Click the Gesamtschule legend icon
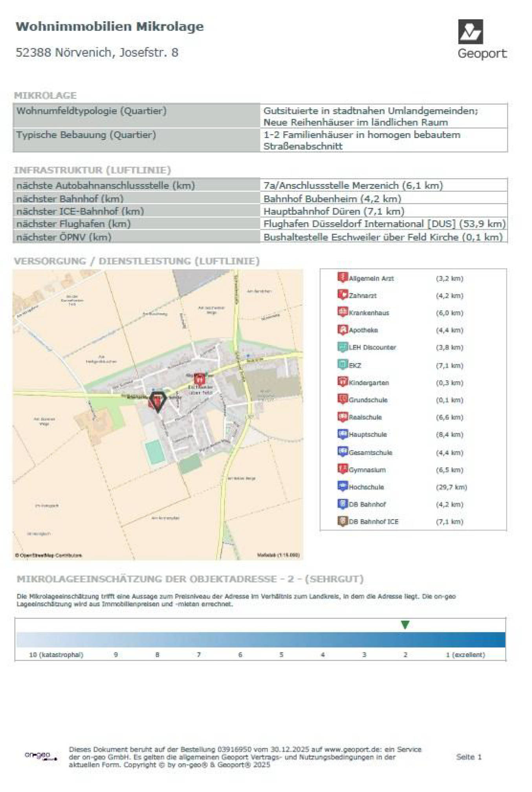 pyautogui.click(x=343, y=451)
